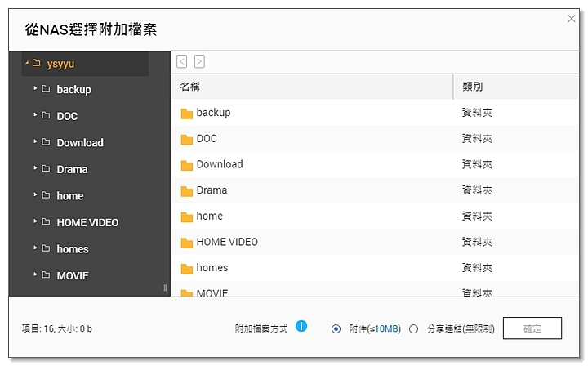Select HOME VIDEO name in the file list
The height and width of the screenshot is (366, 588).
coord(227,242)
